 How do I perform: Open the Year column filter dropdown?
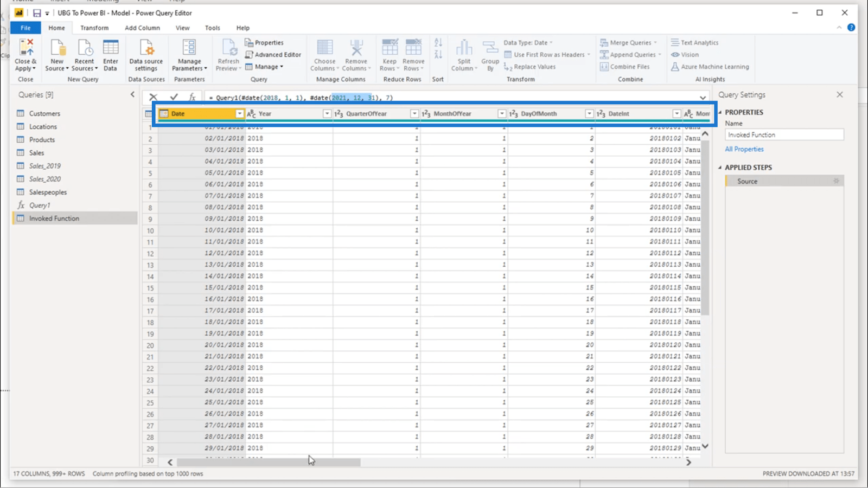[x=327, y=113]
